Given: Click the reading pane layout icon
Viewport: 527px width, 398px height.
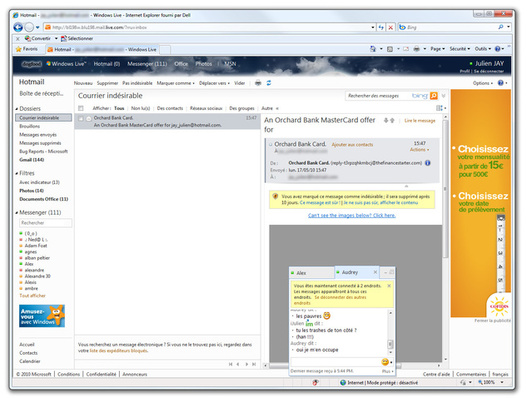Looking at the screenshot, I should pos(439,108).
